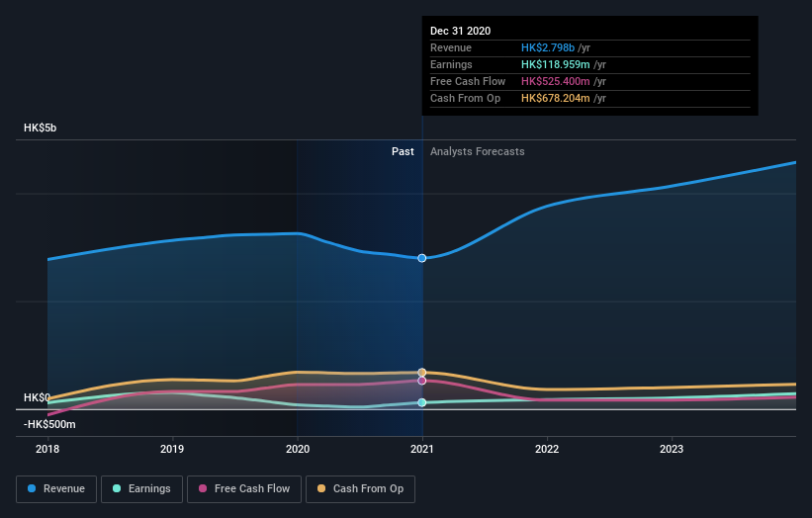This screenshot has height=518, width=812.
Task: Click the HK$2.798b revenue value
Action: pos(548,47)
